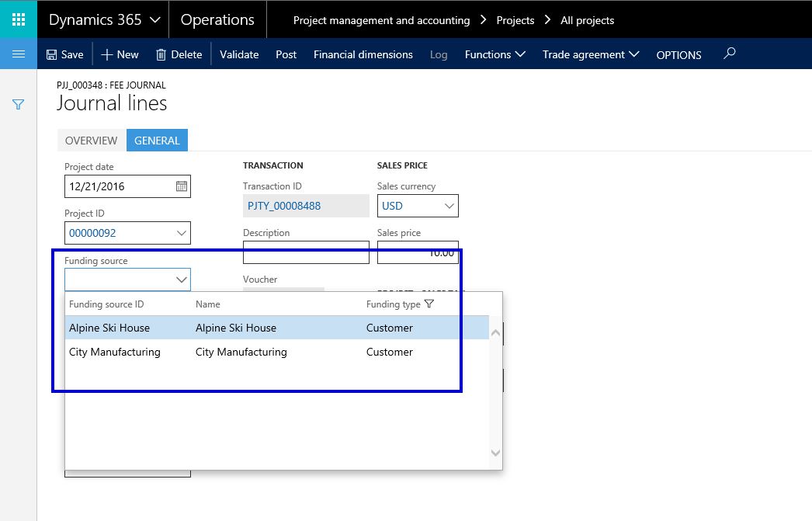Switch to the OVERVIEW tab
Screen dimensions: 812x521
coord(91,141)
